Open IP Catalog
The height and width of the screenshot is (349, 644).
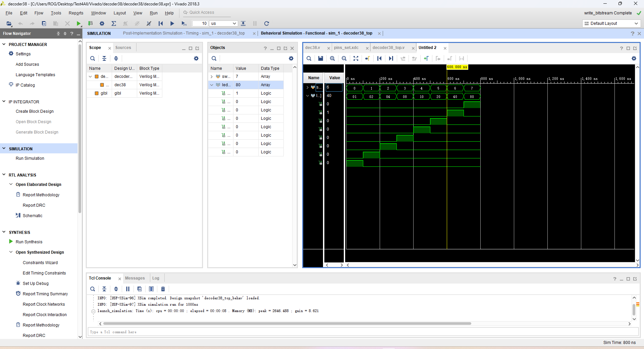tap(25, 85)
